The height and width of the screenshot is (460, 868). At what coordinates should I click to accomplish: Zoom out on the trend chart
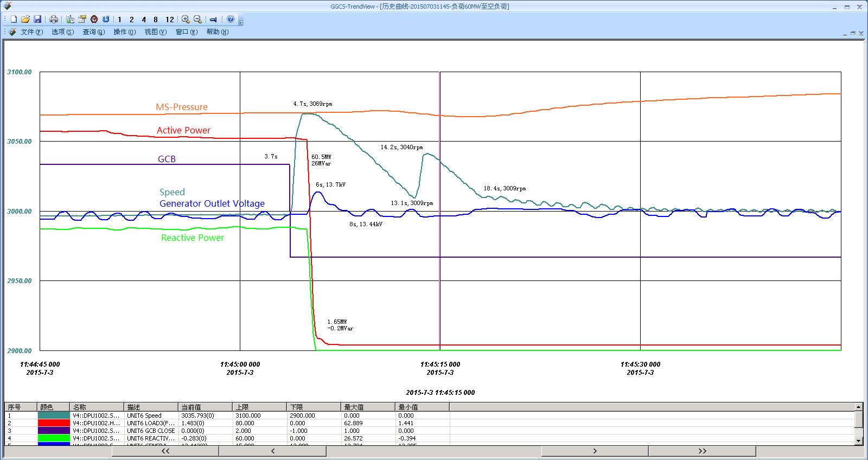point(197,20)
